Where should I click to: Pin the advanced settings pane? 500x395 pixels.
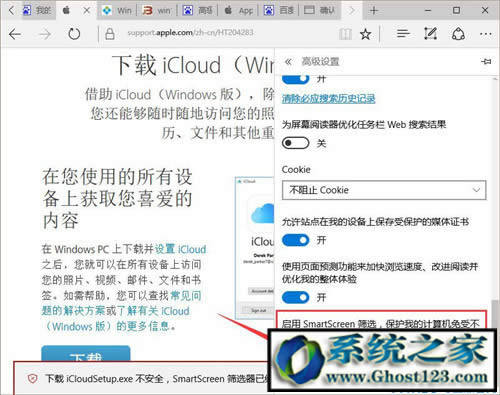[486, 61]
